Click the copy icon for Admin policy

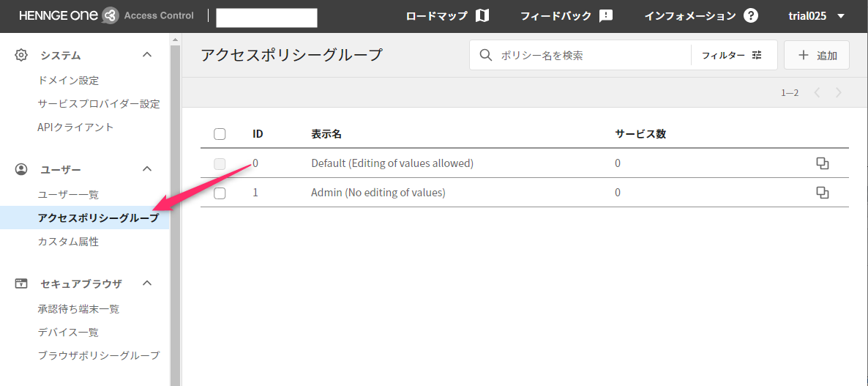coord(822,193)
